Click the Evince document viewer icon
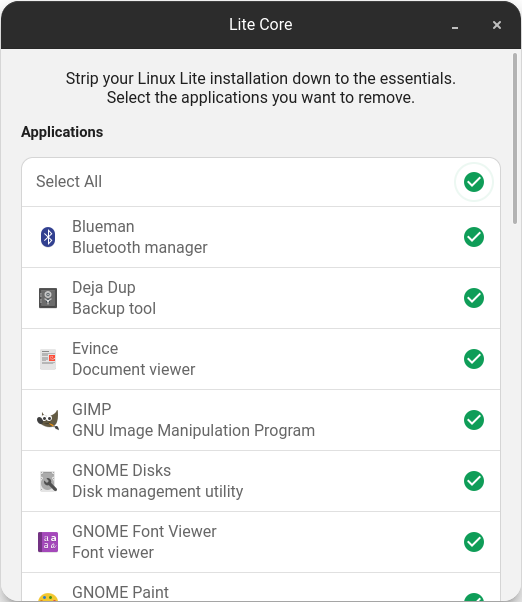 (48, 359)
